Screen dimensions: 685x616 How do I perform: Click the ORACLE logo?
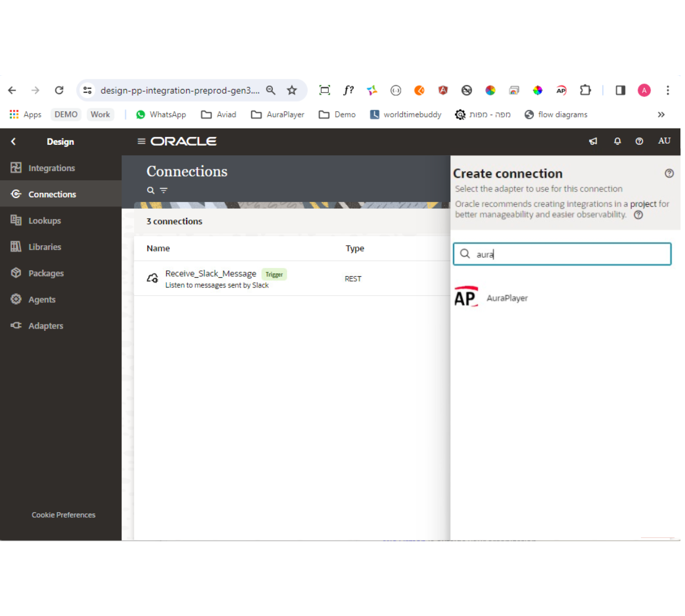(184, 141)
